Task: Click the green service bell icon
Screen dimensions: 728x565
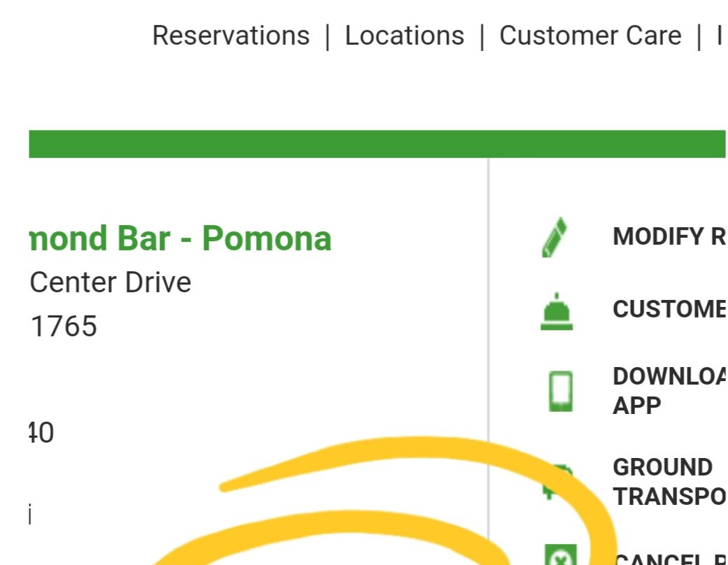Action: coord(556,312)
